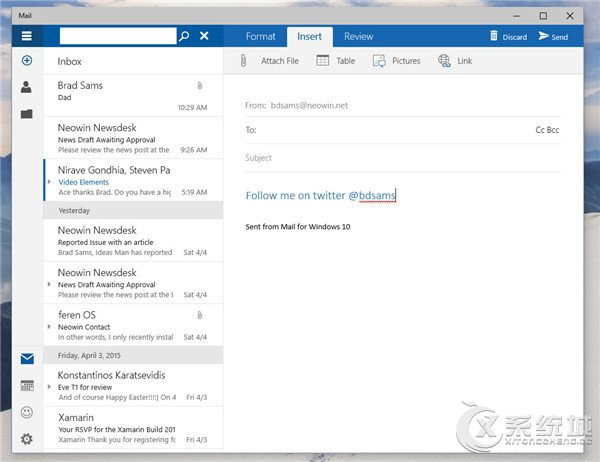Image resolution: width=600 pixels, height=462 pixels.
Task: Click the Subject field
Action: tap(403, 158)
